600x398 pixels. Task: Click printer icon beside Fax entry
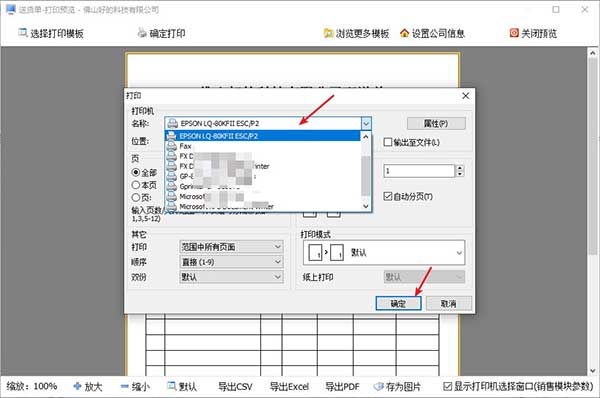(172, 146)
